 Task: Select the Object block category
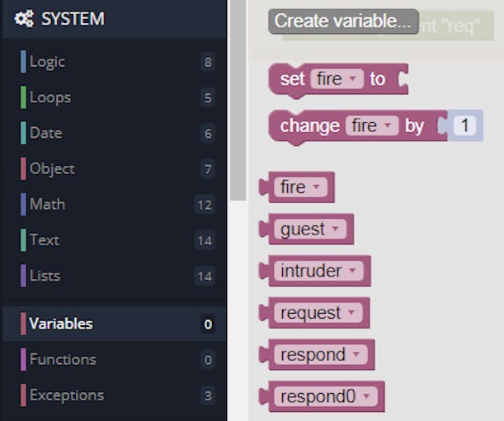52,168
